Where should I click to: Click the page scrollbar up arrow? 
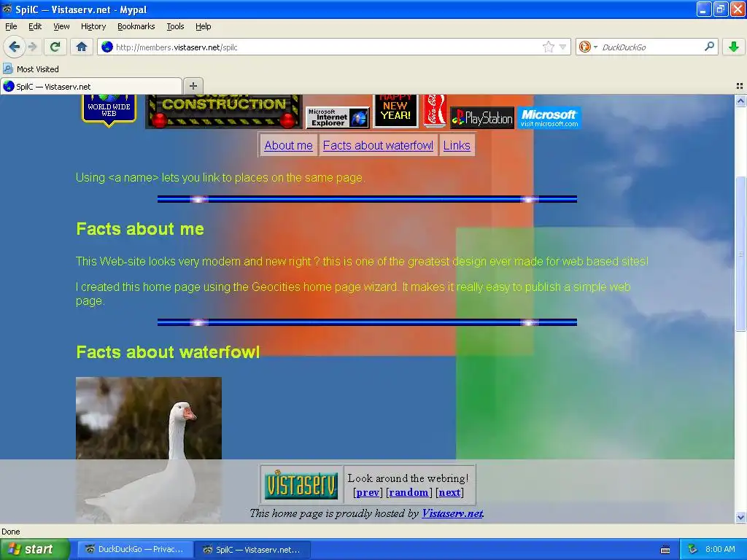click(x=740, y=101)
